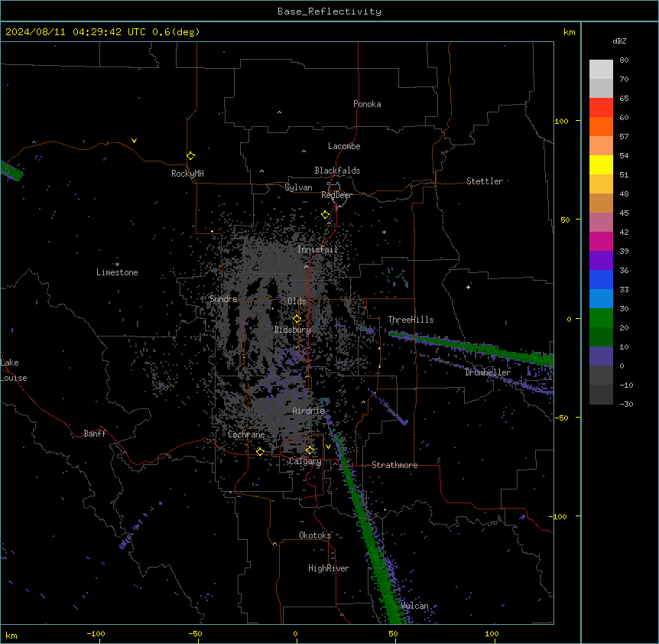Screen dimensions: 659x644
Task: Click the yellow diamond marker between Olds and Didsbury
Action: pos(297,319)
